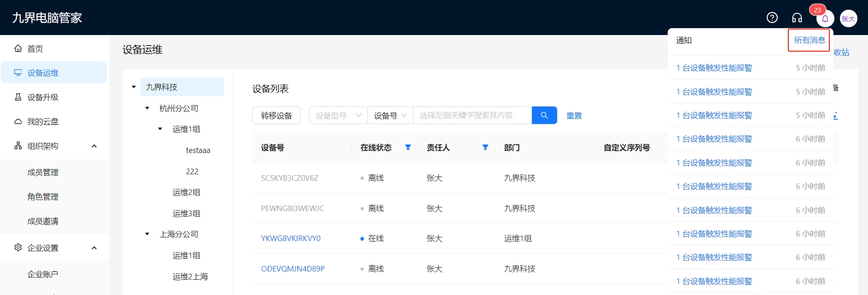Screen dimensions: 868x295
Task: Click device number SCSKYB3CZ0V6Z
Action: [290, 178]
